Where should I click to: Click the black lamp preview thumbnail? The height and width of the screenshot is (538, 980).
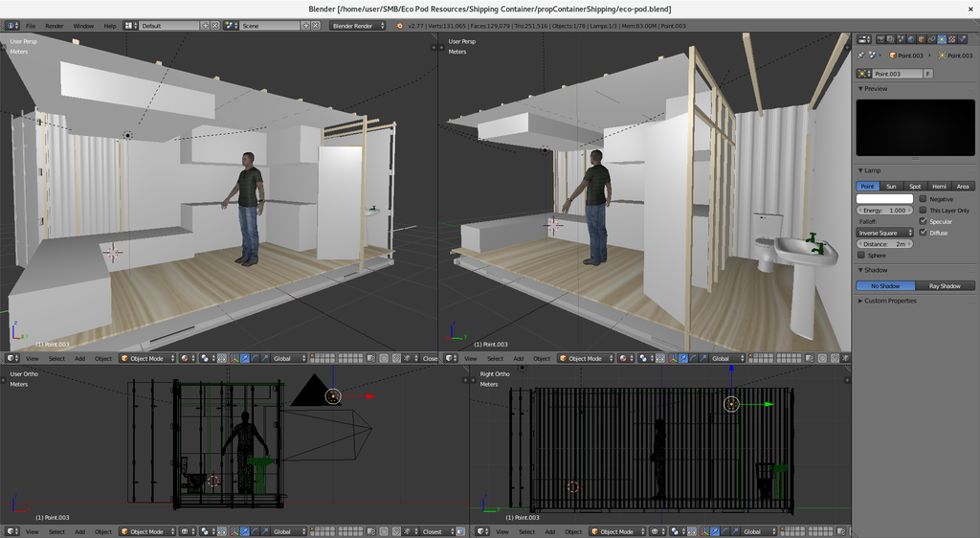point(916,127)
